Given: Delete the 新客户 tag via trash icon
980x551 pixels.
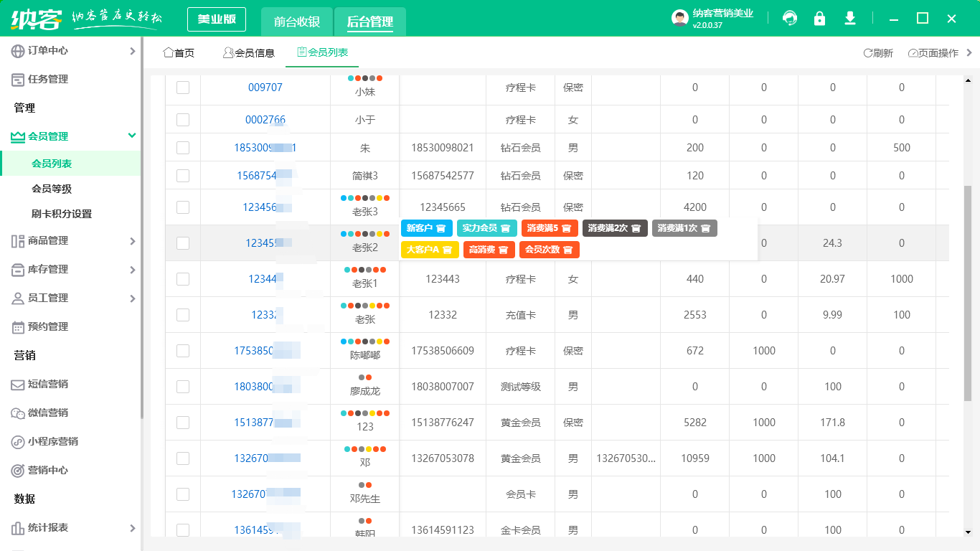Looking at the screenshot, I should click(x=441, y=228).
